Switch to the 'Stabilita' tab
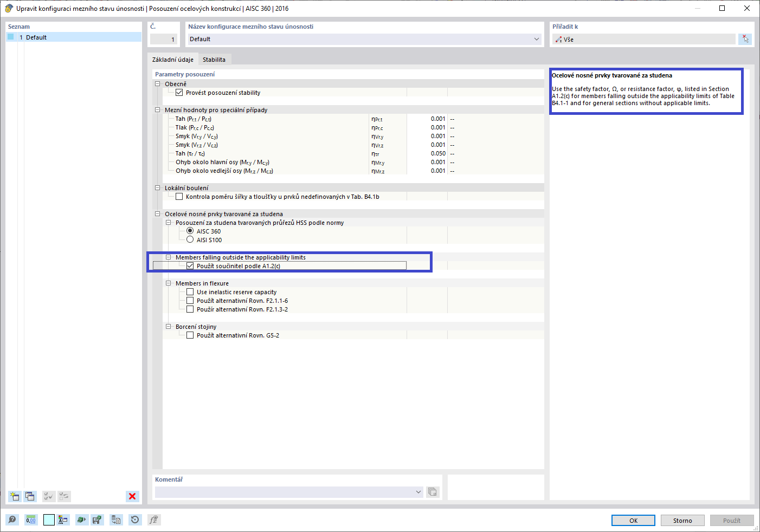Image resolution: width=760 pixels, height=532 pixels. (214, 60)
